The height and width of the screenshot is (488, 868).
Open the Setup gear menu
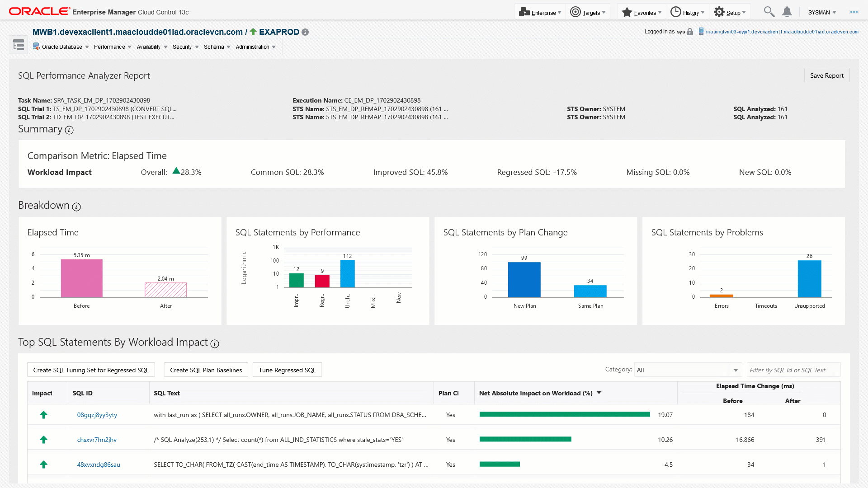coord(730,12)
